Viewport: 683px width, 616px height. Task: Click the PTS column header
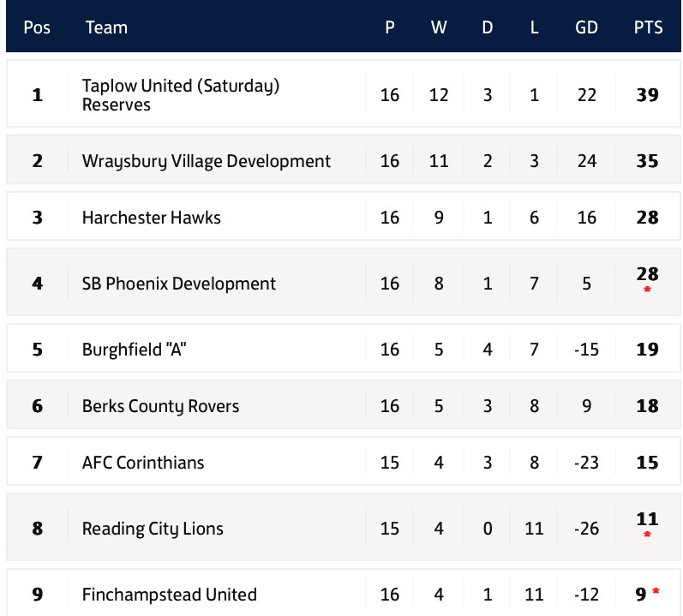[648, 27]
